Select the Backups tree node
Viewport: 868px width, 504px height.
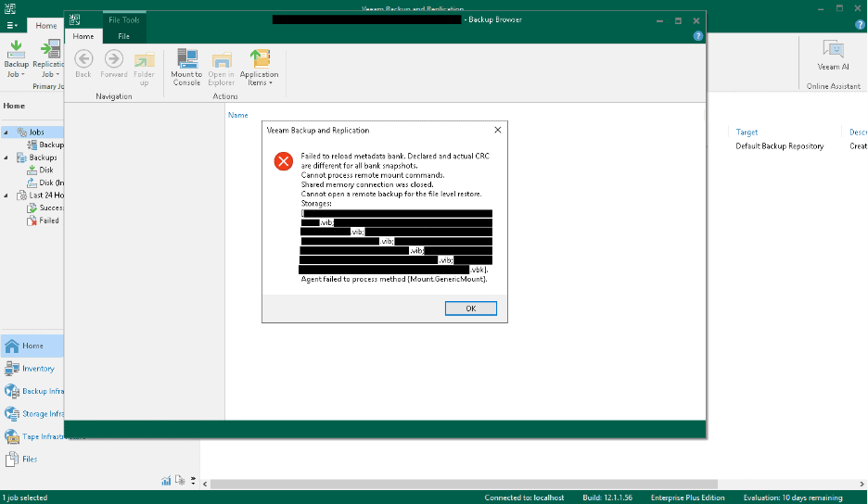tap(43, 157)
